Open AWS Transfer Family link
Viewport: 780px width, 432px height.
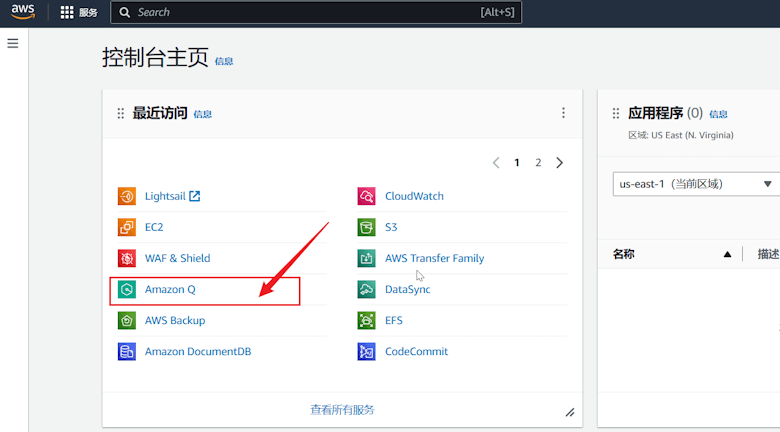(434, 258)
